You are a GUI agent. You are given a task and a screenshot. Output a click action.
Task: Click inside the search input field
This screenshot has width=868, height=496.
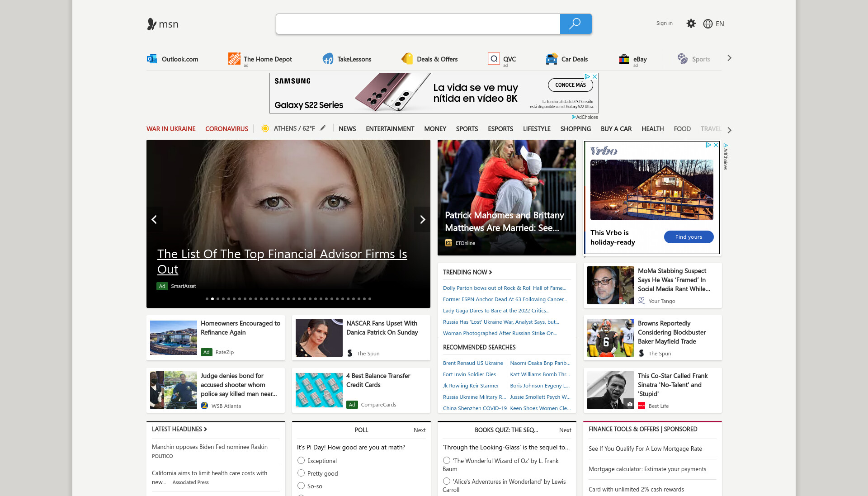(418, 24)
